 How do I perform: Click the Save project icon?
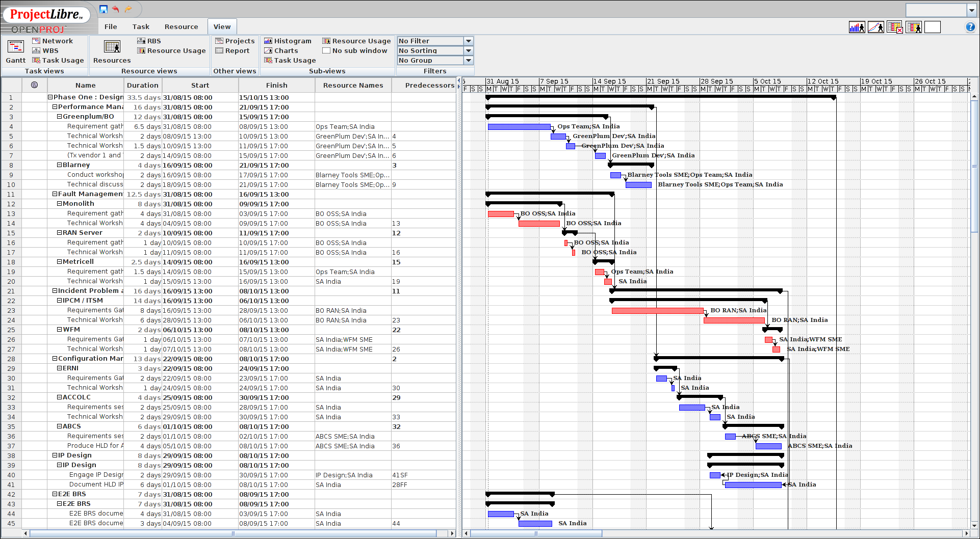[104, 9]
